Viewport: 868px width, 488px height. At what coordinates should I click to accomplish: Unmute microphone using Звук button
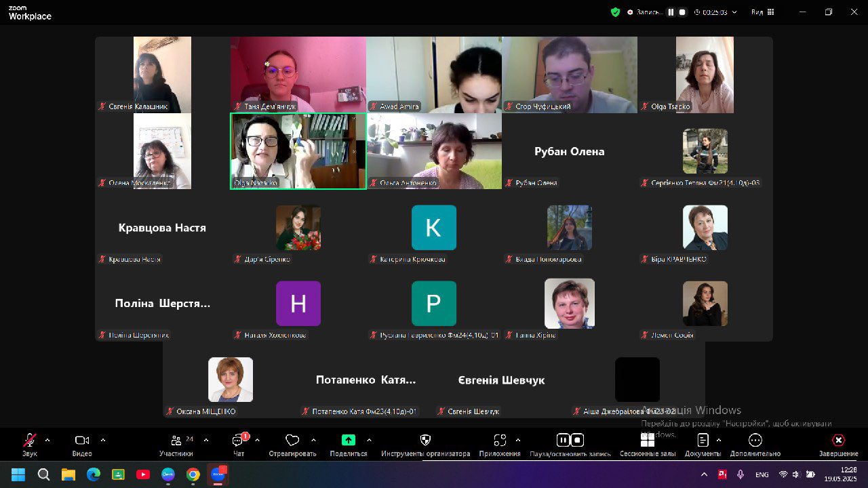[30, 445]
